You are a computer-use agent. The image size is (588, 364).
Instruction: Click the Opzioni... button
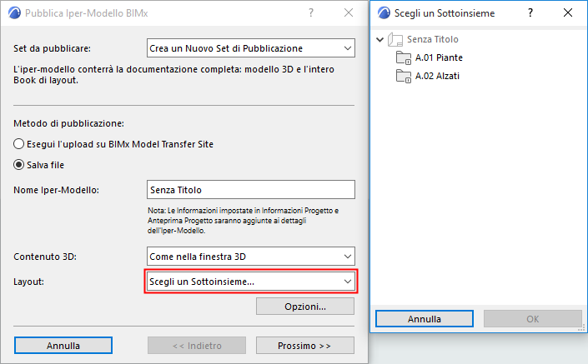point(305,307)
